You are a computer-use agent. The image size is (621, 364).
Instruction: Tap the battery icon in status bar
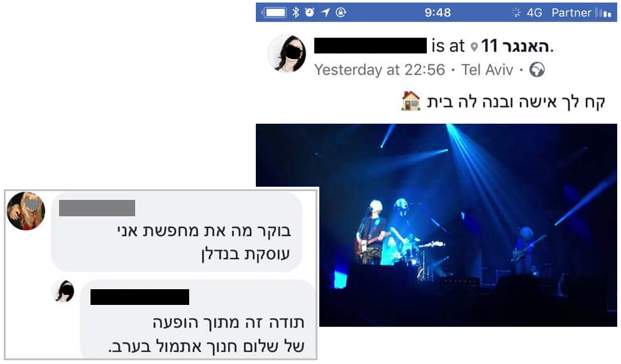point(274,13)
